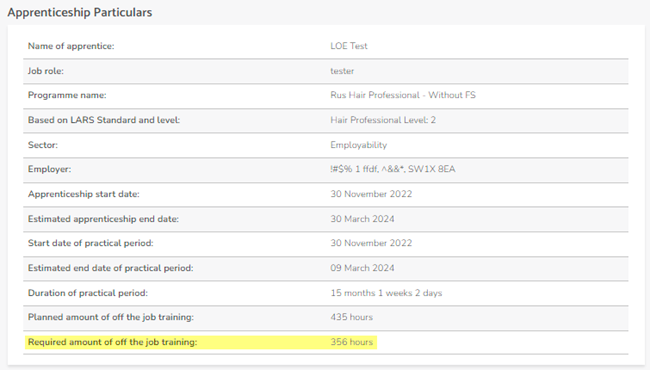Click the Employability sector value

click(x=359, y=145)
